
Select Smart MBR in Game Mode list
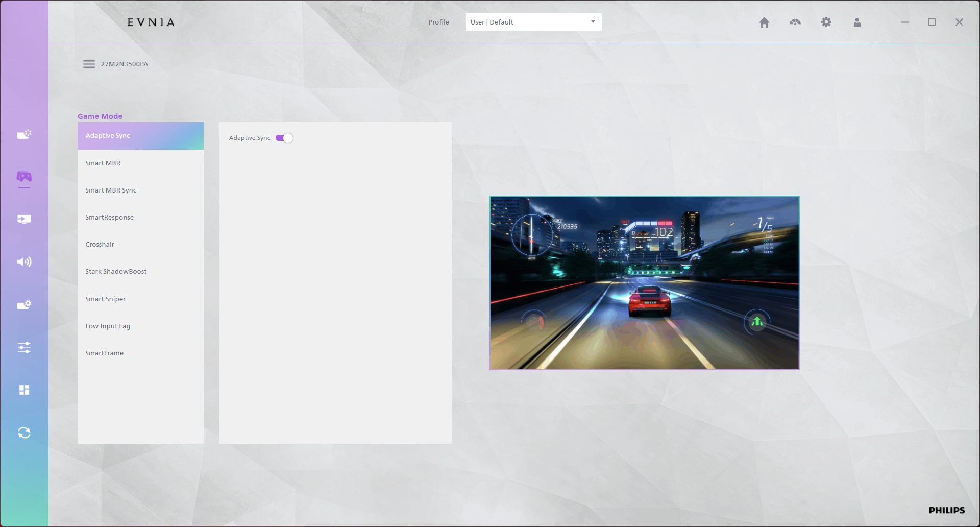coord(103,163)
